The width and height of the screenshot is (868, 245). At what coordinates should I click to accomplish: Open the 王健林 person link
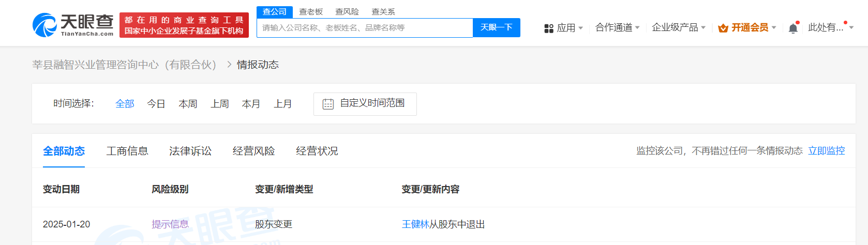415,224
